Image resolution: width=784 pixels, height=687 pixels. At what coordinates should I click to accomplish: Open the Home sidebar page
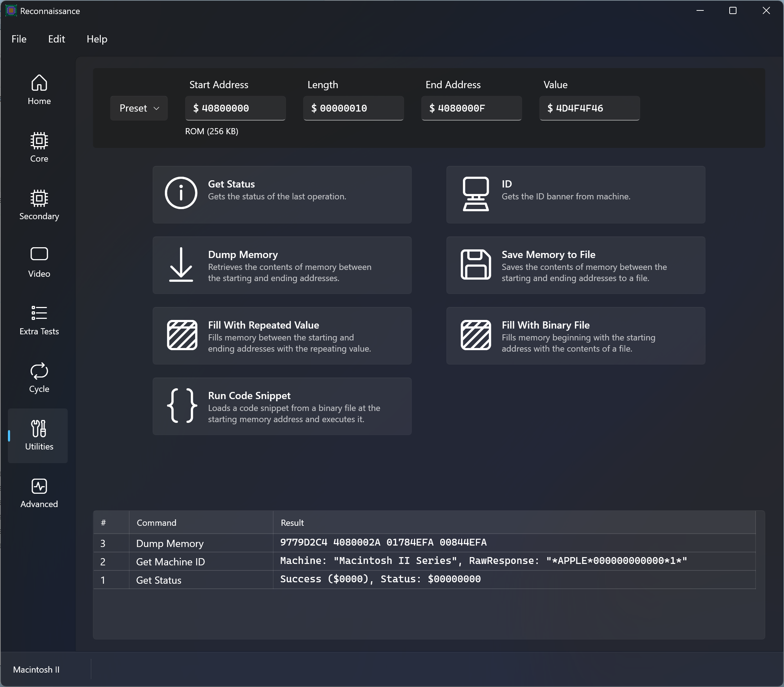point(39,90)
